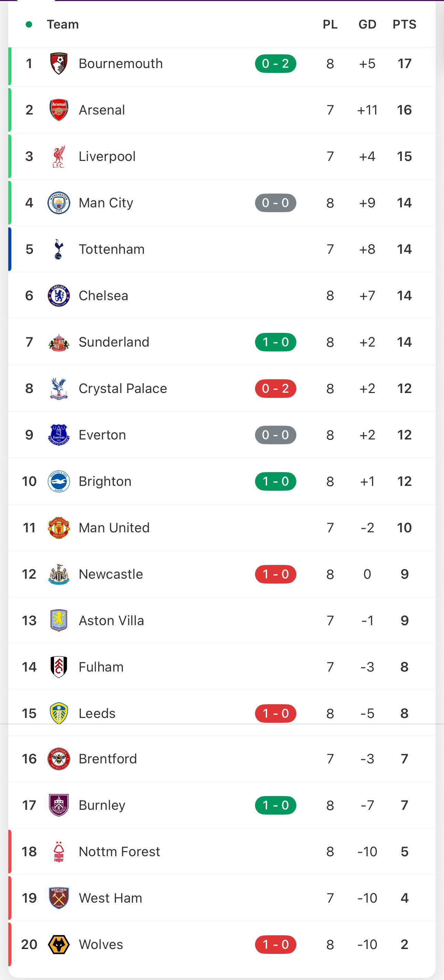Screen dimensions: 444x980
Task: Select the Wolves wolf head icon
Action: tap(59, 944)
